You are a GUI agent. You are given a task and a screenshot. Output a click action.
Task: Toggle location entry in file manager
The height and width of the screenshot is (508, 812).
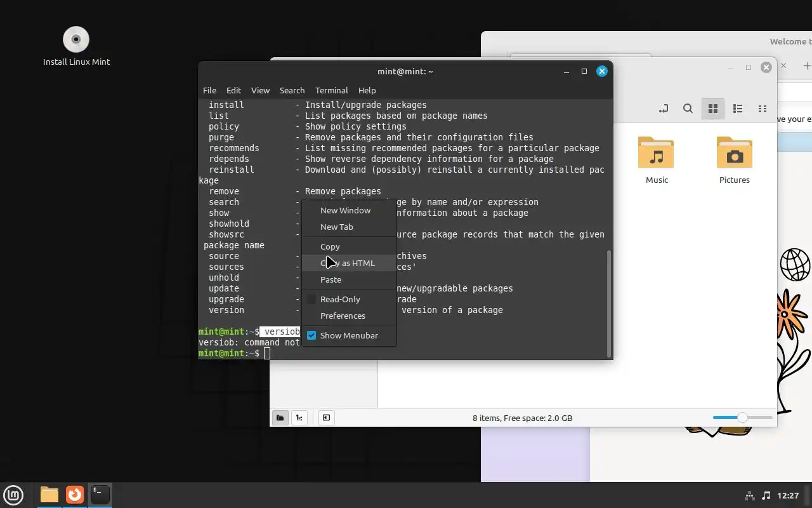click(664, 109)
